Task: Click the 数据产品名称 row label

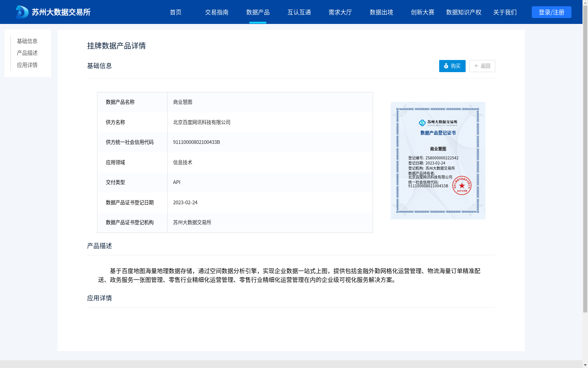Action: (x=120, y=102)
